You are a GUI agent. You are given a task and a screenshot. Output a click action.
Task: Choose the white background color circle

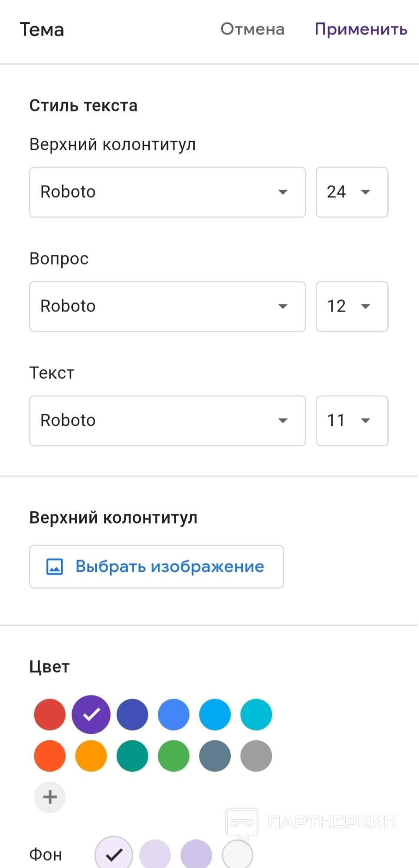click(x=237, y=855)
